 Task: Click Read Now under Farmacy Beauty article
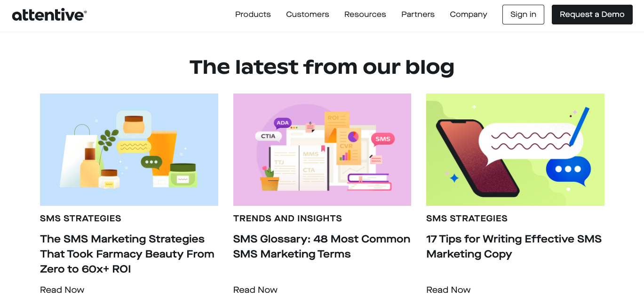click(62, 290)
